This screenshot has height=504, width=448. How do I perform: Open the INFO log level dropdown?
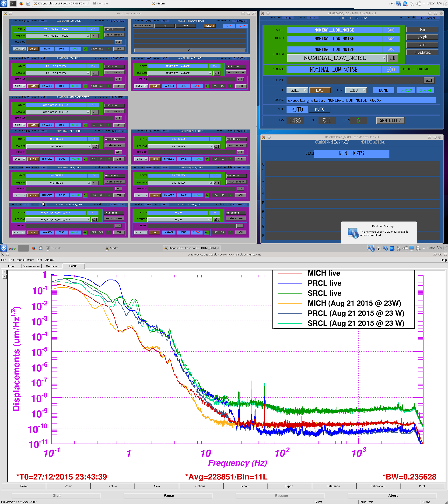pyautogui.click(x=356, y=90)
